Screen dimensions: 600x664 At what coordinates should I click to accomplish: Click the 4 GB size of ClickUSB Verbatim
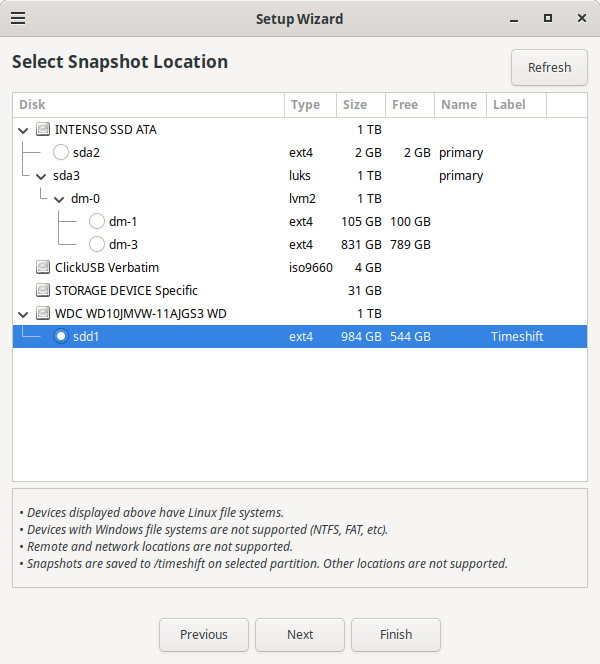tap(368, 268)
